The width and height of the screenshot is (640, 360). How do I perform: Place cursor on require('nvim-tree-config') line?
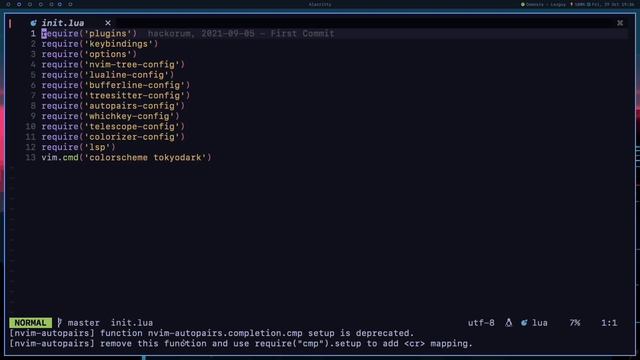pos(113,64)
